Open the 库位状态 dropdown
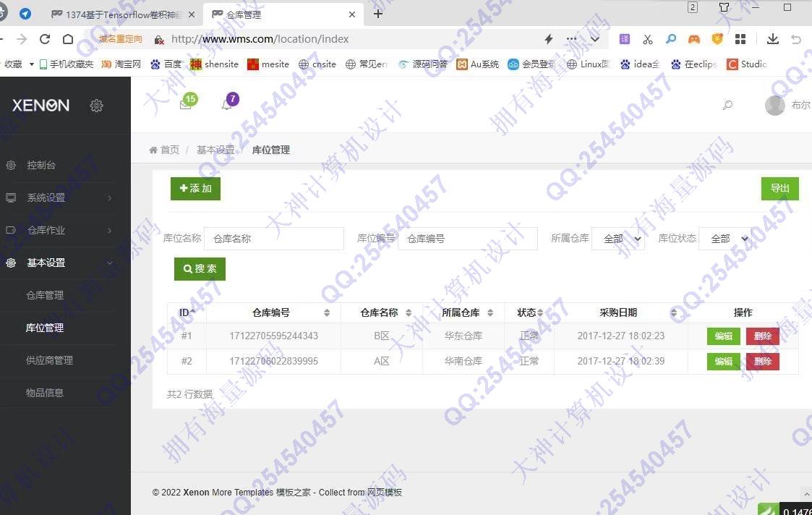The image size is (812, 515). click(x=725, y=239)
